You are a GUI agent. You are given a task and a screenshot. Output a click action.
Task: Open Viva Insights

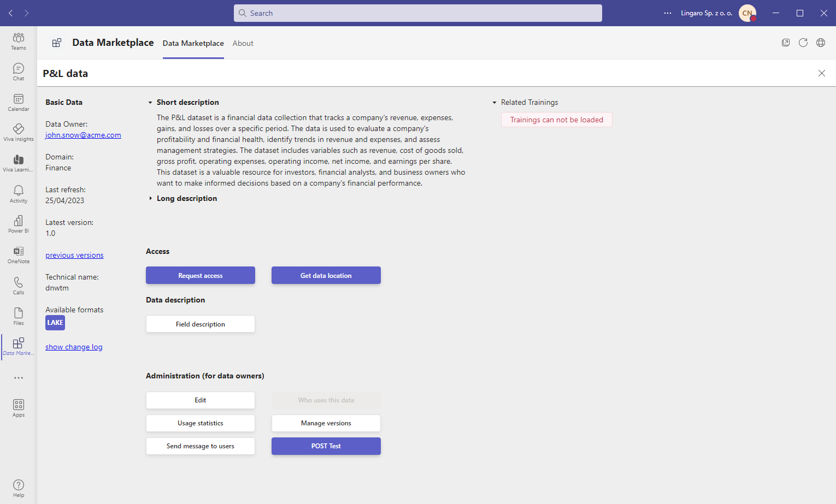[19, 133]
